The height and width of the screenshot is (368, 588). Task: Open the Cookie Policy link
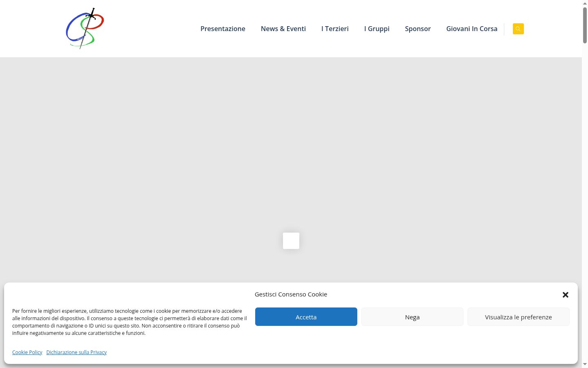27,352
